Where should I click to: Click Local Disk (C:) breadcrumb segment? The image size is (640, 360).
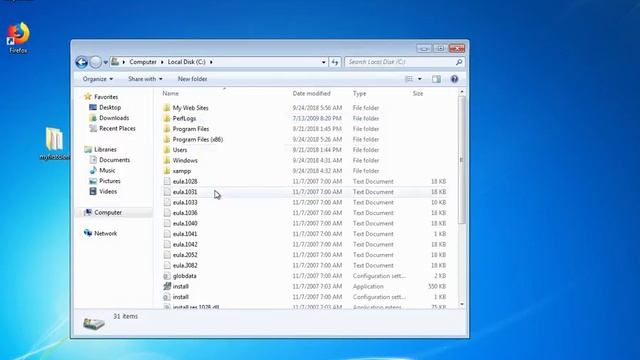[187, 62]
